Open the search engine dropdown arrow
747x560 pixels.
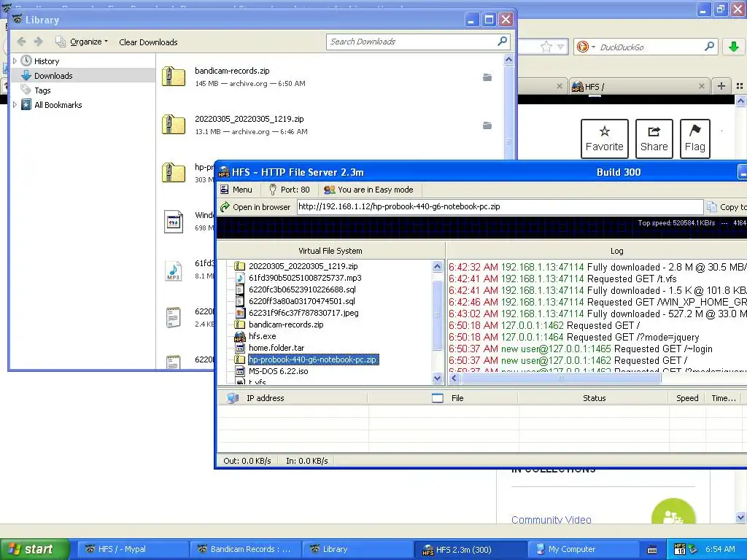coord(593,47)
